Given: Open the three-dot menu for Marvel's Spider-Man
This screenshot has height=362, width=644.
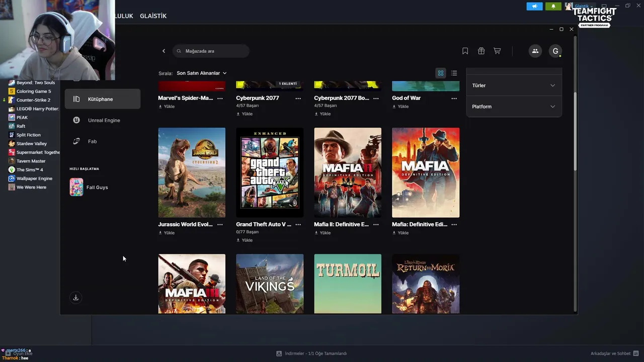Looking at the screenshot, I should click(x=220, y=99).
